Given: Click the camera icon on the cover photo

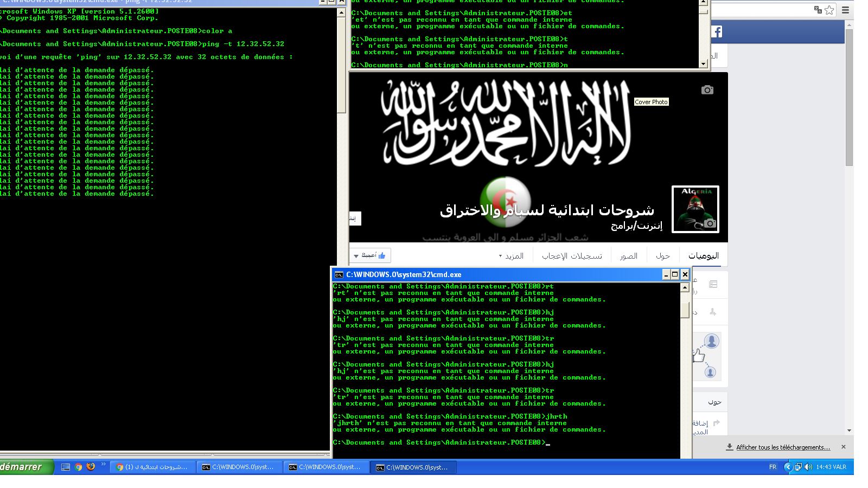Looking at the screenshot, I should coord(707,90).
